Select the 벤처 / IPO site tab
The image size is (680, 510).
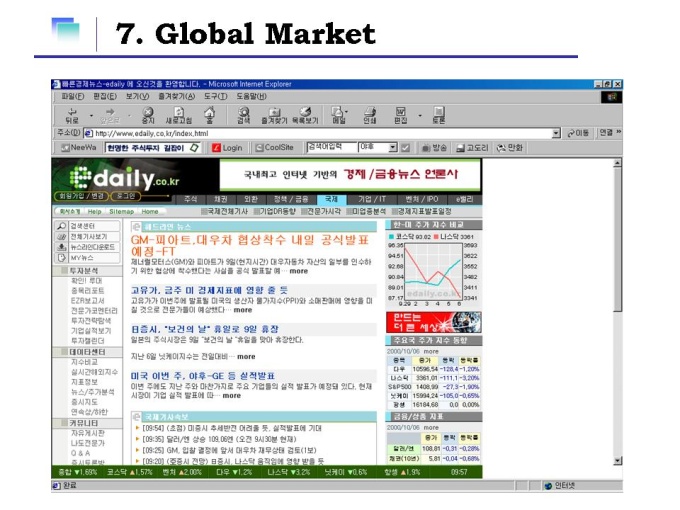422,199
